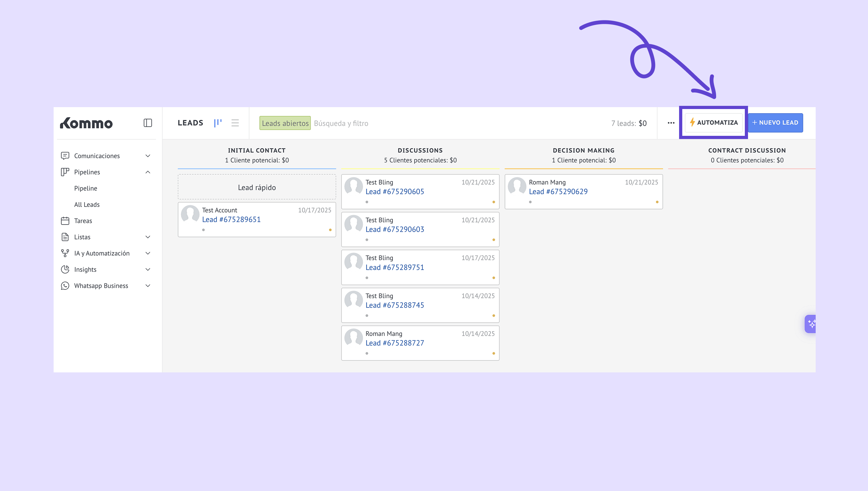Click the Kommo logo
Image resolution: width=868 pixels, height=491 pixels.
click(86, 123)
